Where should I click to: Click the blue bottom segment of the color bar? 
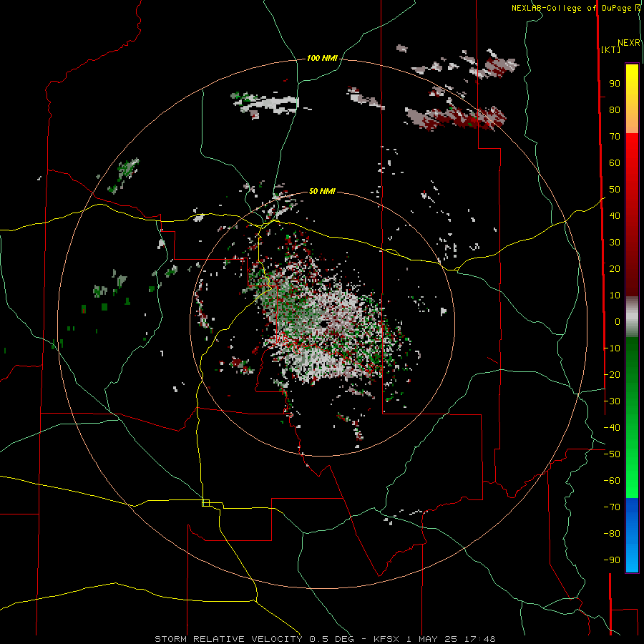pyautogui.click(x=632, y=535)
